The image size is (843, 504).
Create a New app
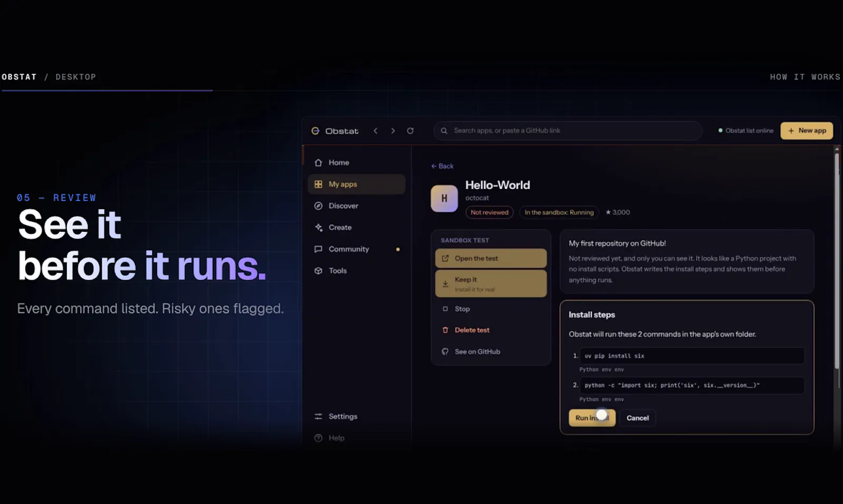[x=807, y=131]
